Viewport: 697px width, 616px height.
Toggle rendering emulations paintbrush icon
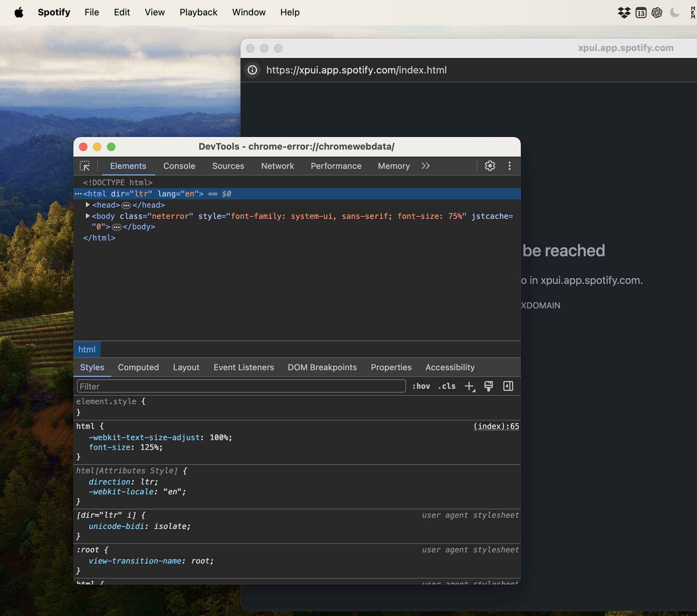coord(488,386)
